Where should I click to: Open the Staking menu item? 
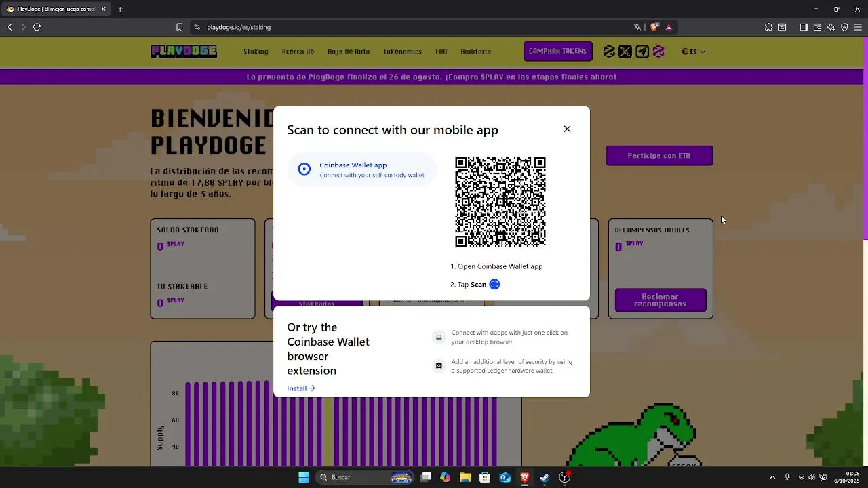click(256, 52)
